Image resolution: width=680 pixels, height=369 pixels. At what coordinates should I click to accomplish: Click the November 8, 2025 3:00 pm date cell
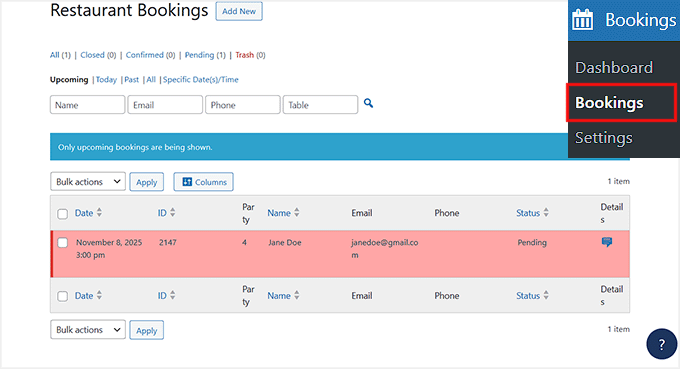click(109, 248)
